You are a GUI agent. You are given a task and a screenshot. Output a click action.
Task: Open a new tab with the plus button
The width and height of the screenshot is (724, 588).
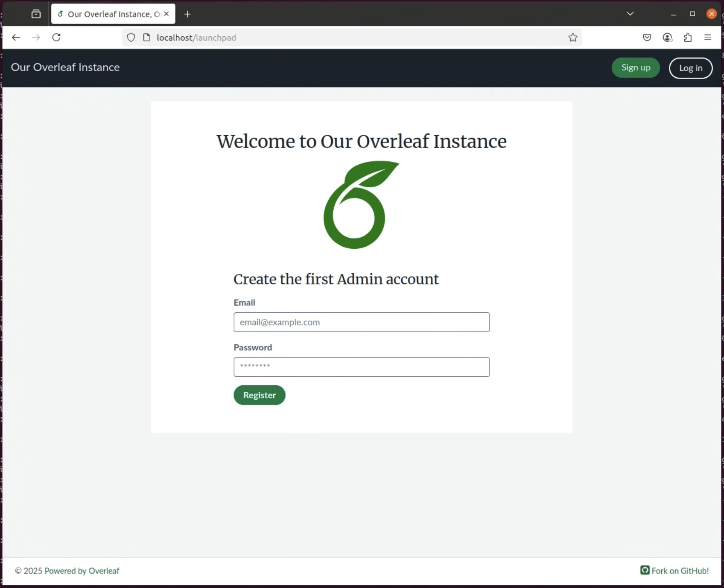point(187,14)
